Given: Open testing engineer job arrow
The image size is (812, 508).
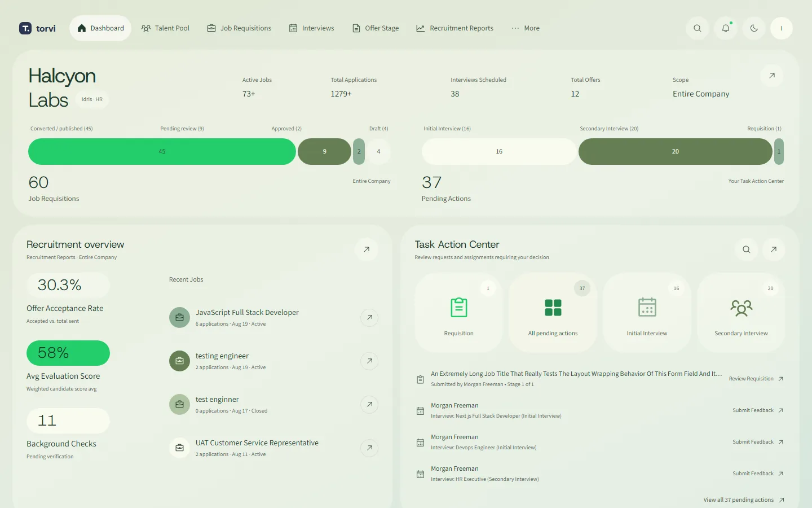Looking at the screenshot, I should 369,361.
